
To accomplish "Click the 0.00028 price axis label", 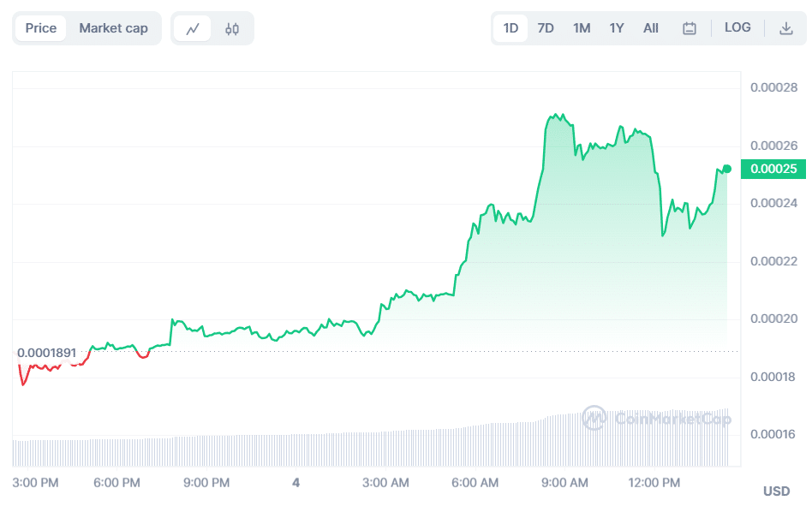I will [773, 88].
